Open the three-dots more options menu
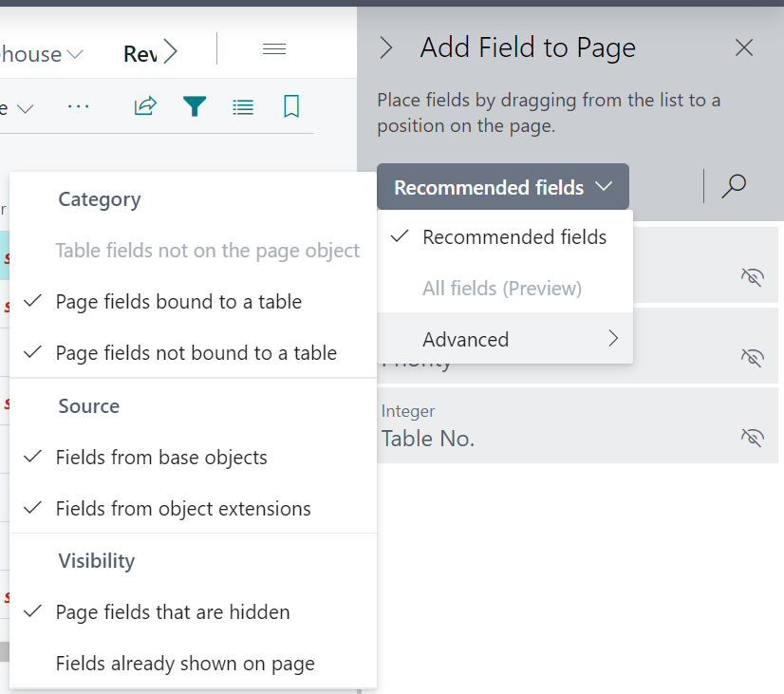This screenshot has height=694, width=784. [x=79, y=107]
